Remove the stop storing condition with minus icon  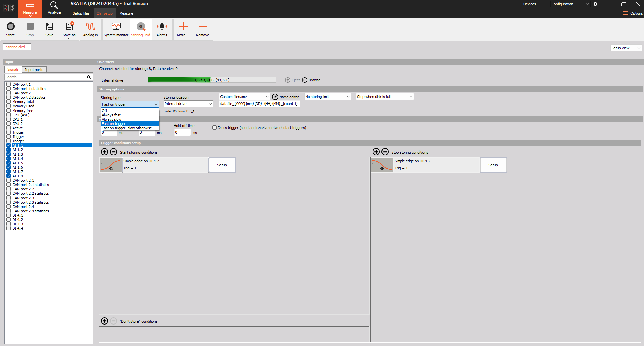(385, 152)
